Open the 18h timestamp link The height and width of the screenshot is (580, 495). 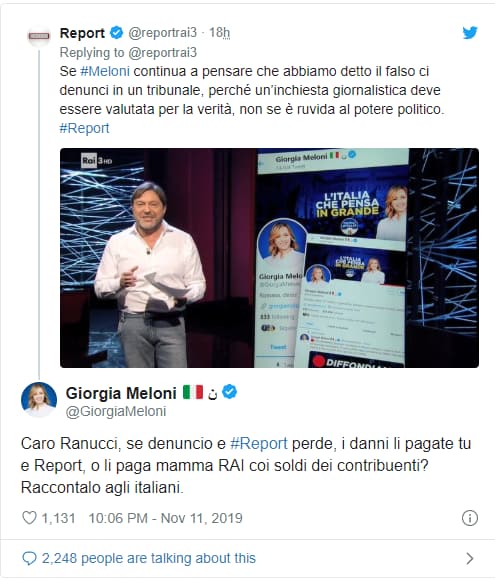pos(219,33)
